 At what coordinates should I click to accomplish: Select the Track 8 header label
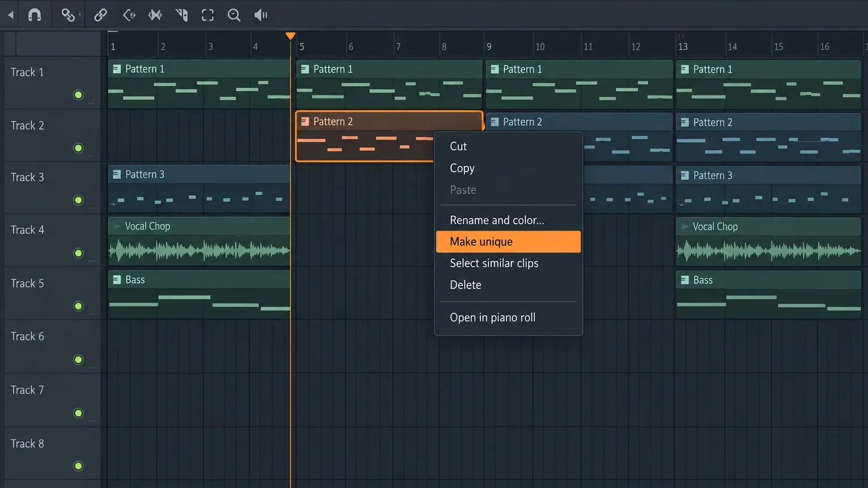27,444
